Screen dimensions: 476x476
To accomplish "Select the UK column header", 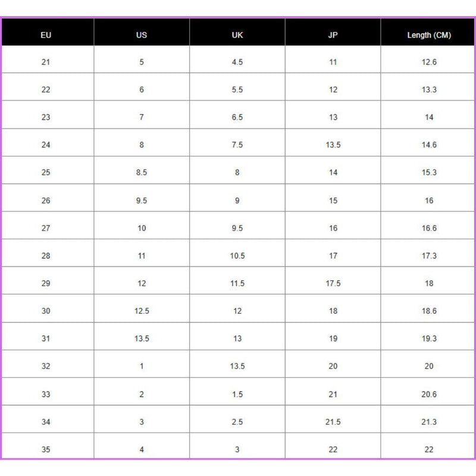I will (237, 35).
